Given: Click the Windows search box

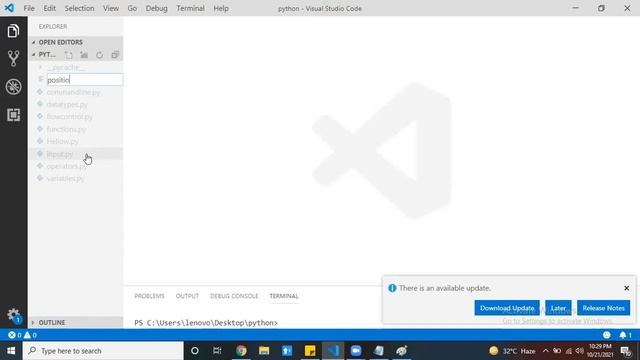Looking at the screenshot, I should [x=103, y=351].
